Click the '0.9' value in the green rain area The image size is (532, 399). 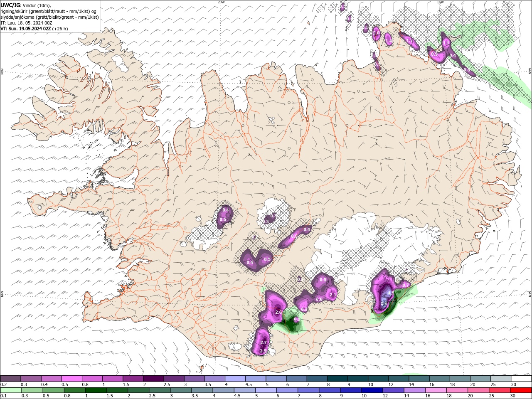tap(297, 319)
